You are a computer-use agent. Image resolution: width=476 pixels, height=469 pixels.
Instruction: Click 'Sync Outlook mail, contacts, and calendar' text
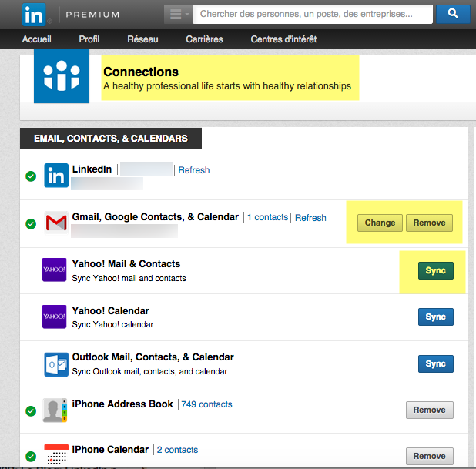coord(149,371)
